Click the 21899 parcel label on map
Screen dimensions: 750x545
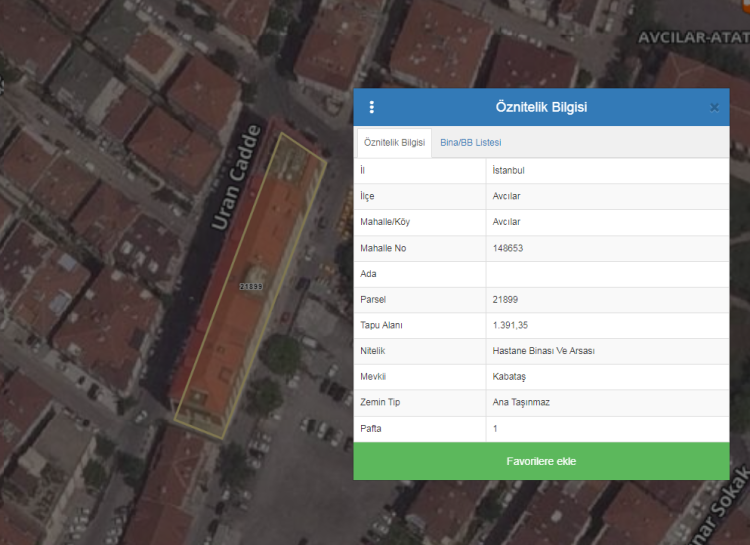click(x=251, y=286)
